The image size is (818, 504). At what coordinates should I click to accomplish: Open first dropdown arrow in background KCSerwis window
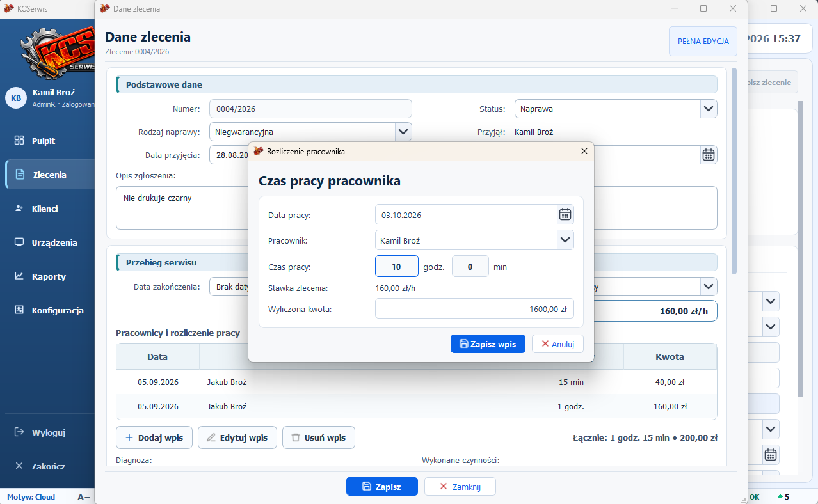coord(771,301)
